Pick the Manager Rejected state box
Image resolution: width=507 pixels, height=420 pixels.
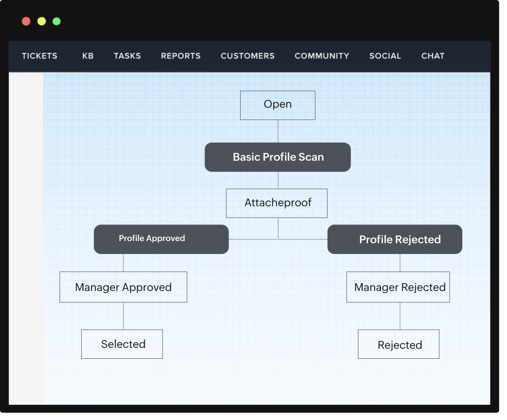(x=398, y=287)
